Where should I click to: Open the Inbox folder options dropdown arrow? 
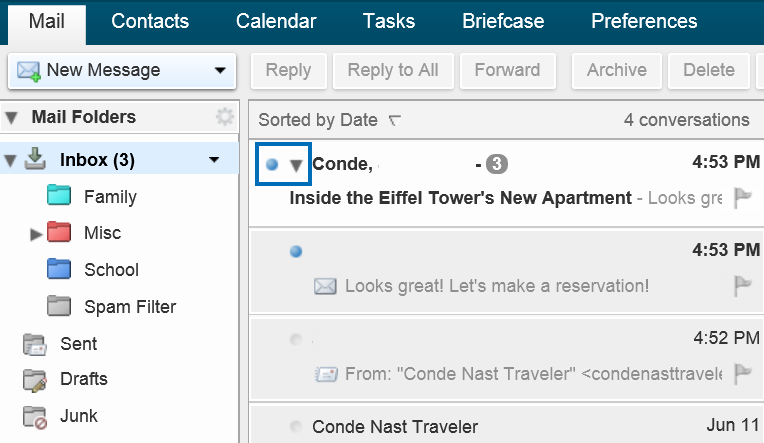(214, 160)
